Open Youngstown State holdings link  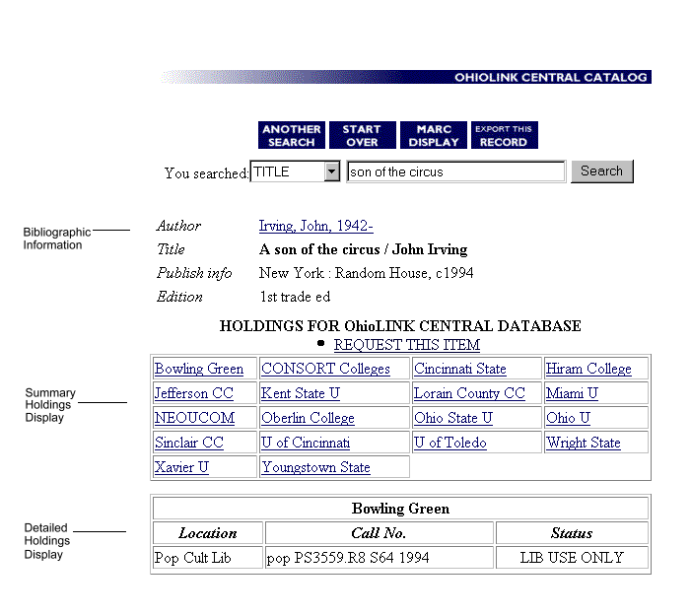pyautogui.click(x=315, y=467)
